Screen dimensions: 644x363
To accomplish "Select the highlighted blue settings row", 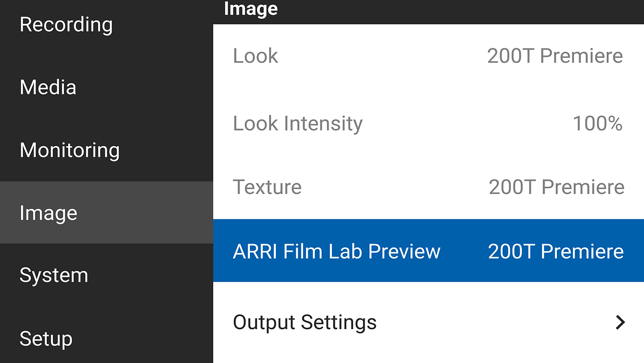I will coord(427,251).
